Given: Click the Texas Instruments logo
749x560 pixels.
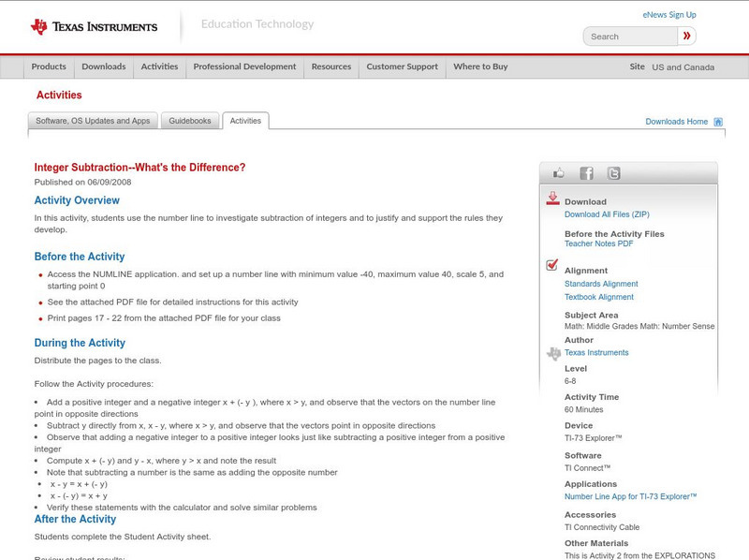Looking at the screenshot, I should (x=94, y=27).
